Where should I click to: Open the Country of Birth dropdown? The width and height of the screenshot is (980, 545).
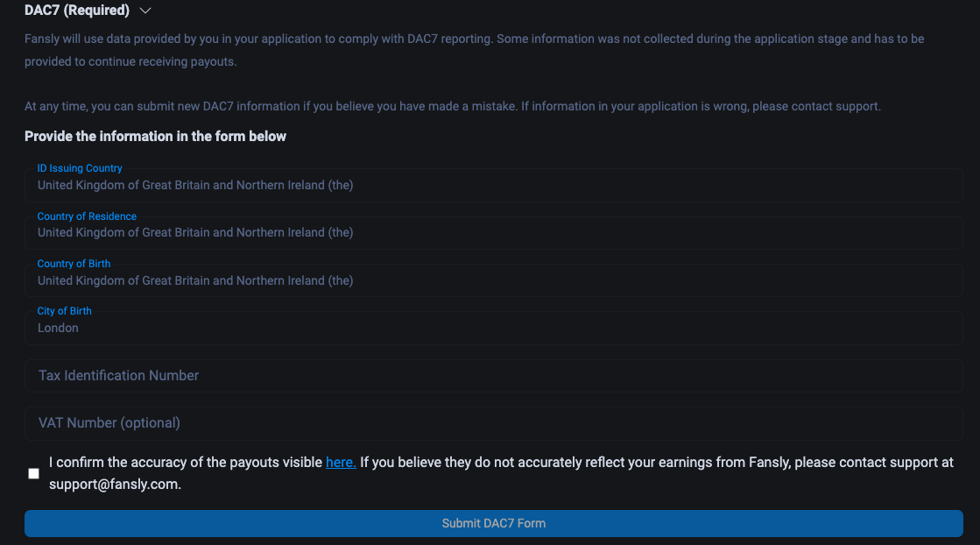coord(493,280)
